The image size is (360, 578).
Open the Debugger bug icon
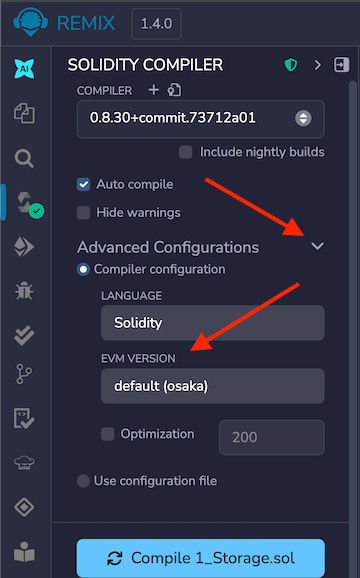[24, 291]
